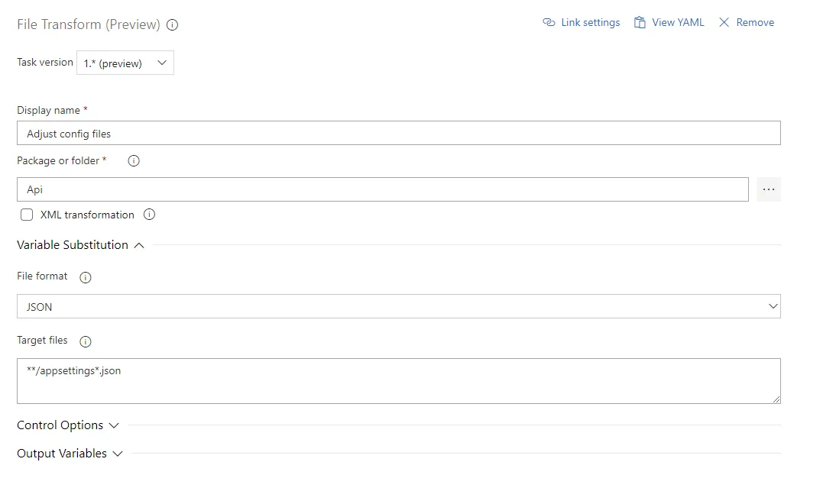Open the Task version dropdown

[125, 63]
